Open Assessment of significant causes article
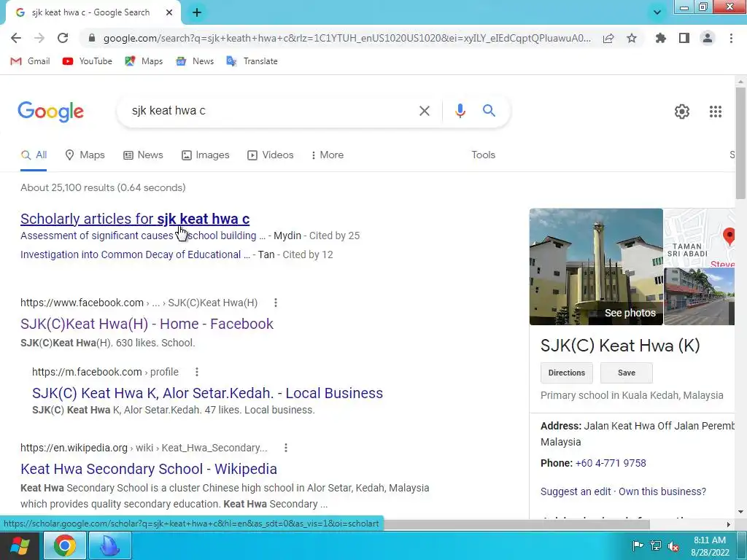 click(143, 236)
